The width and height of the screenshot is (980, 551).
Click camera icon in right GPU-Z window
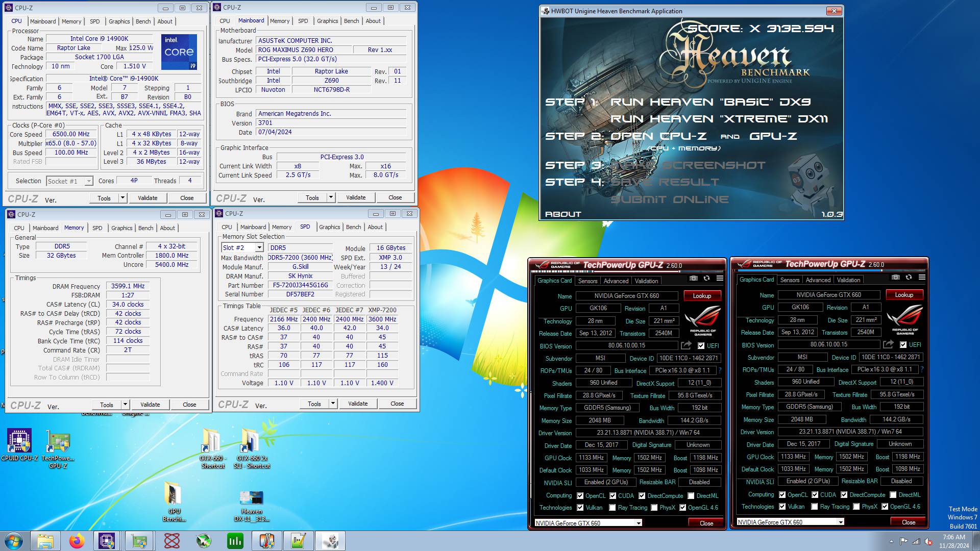pyautogui.click(x=895, y=277)
